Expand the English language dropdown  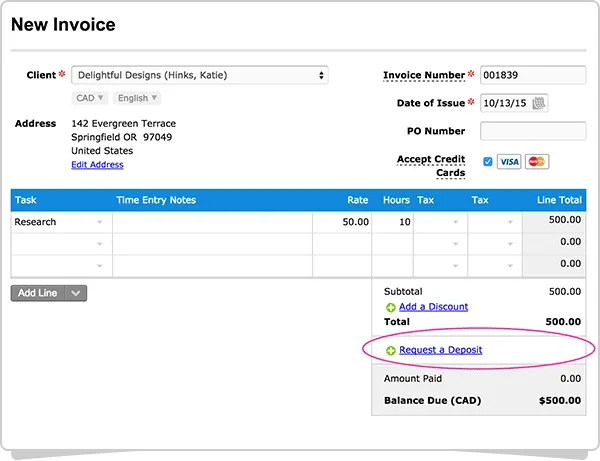137,98
